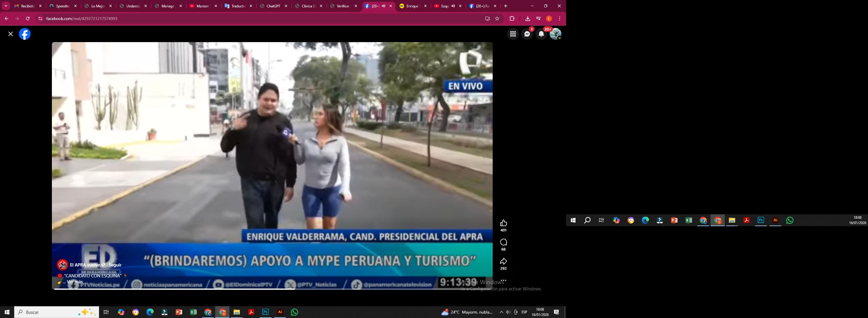Switch to the Traductor tab

(238, 6)
